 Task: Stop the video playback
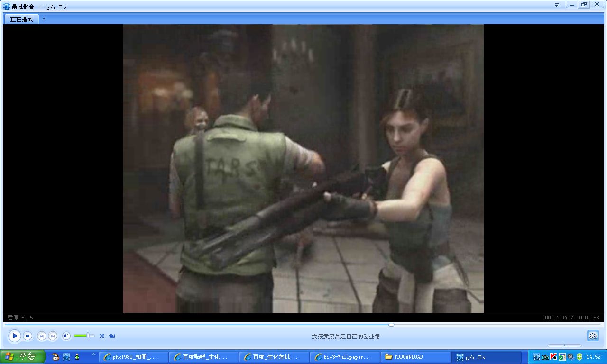(28, 336)
